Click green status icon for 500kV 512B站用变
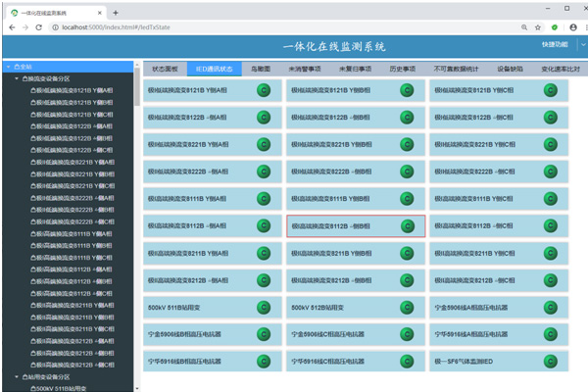588x392 pixels. [x=407, y=307]
